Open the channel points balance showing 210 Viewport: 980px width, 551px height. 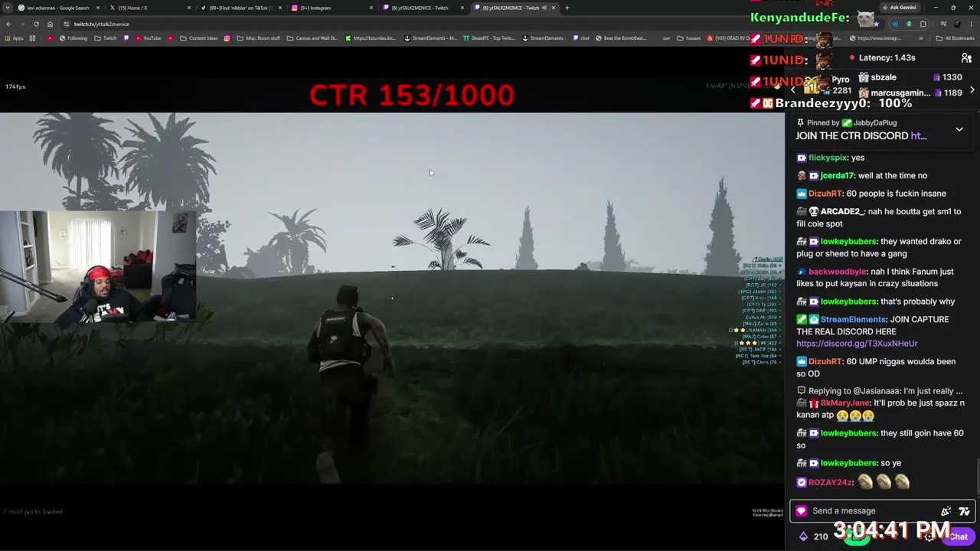tap(813, 536)
